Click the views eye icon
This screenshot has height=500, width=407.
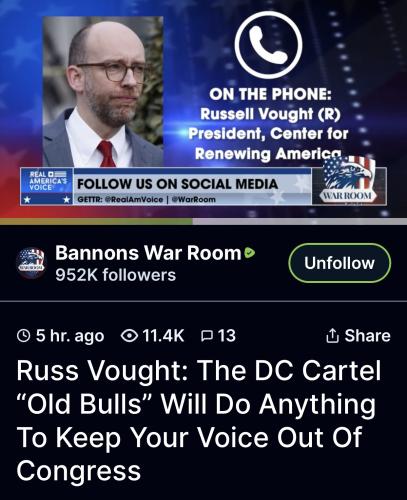(129, 336)
